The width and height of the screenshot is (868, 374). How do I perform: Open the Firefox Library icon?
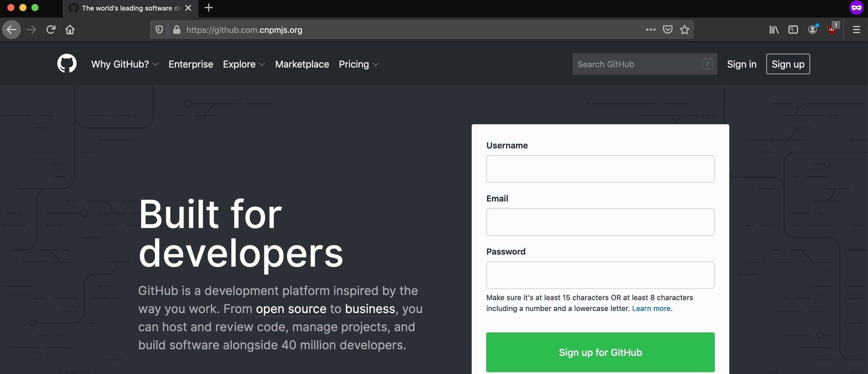coord(774,30)
